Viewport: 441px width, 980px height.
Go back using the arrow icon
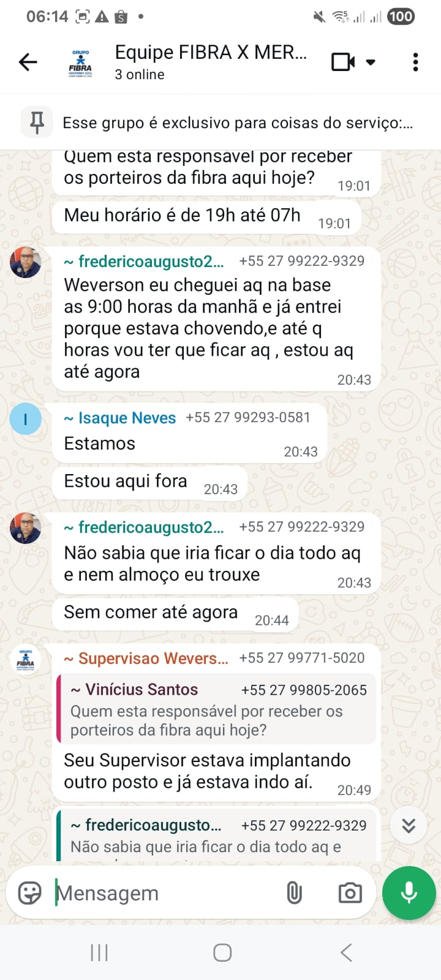pyautogui.click(x=28, y=62)
